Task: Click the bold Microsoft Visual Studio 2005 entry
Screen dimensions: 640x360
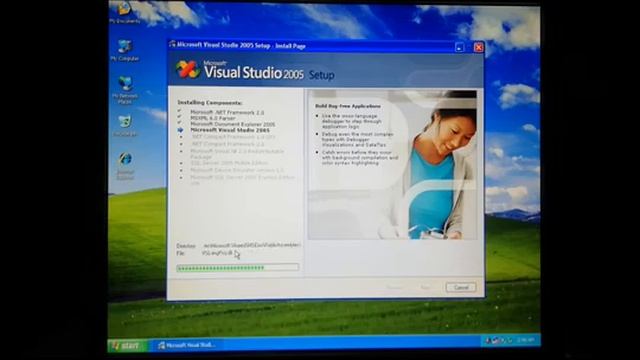Action: [230, 130]
